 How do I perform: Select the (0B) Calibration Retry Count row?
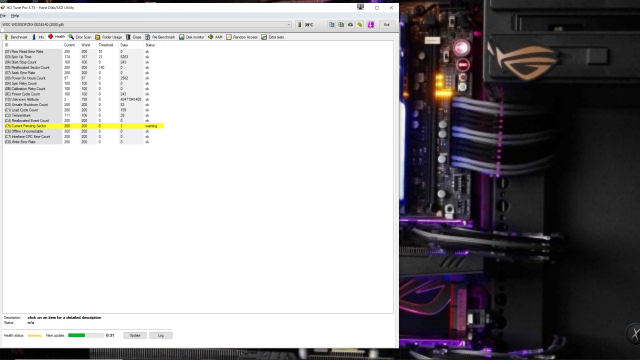[84, 89]
